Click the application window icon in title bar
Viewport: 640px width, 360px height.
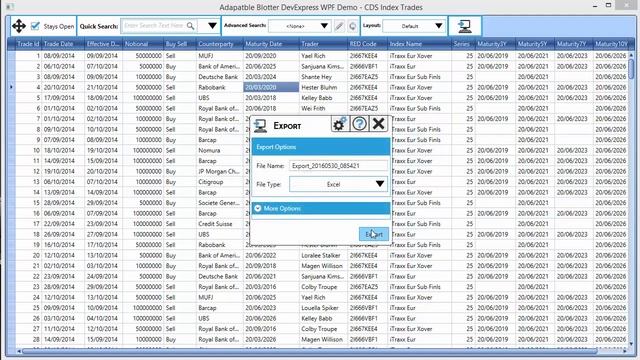click(x=10, y=7)
